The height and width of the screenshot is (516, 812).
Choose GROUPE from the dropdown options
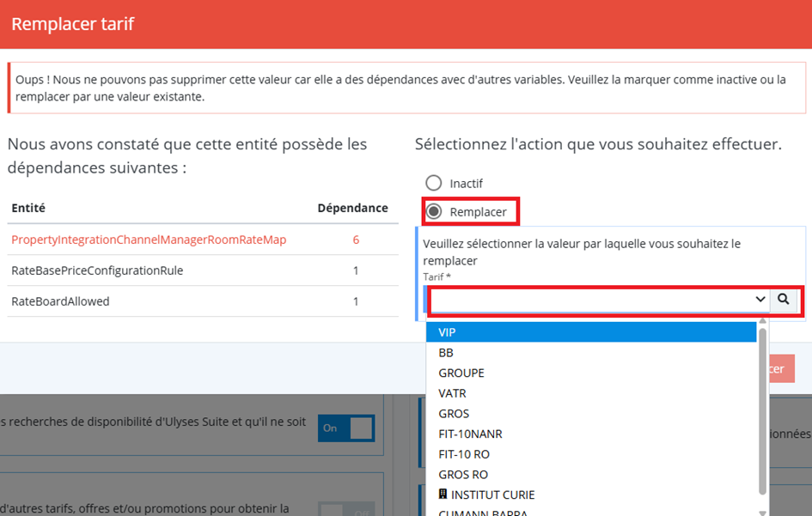point(461,373)
